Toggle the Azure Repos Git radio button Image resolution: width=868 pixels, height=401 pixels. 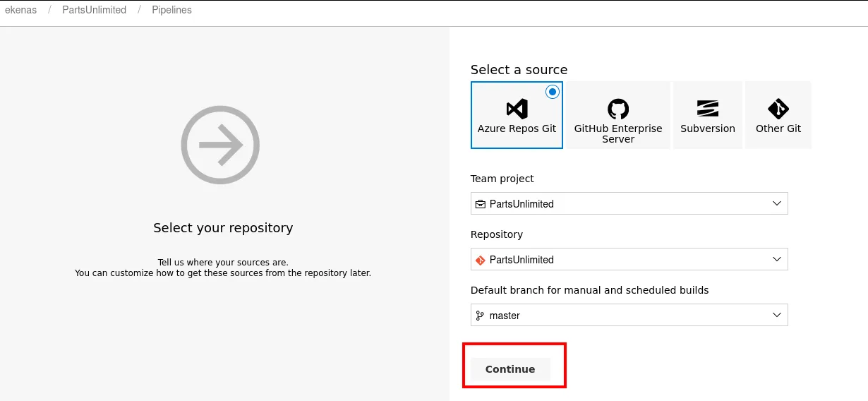tap(552, 92)
